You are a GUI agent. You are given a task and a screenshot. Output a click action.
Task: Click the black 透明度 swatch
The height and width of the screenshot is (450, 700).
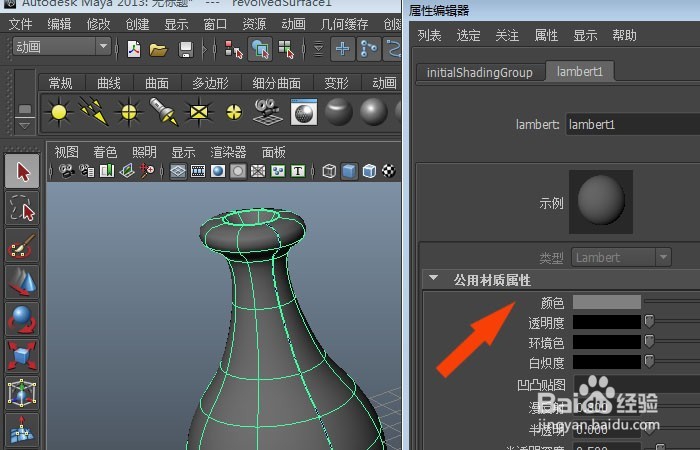[607, 322]
